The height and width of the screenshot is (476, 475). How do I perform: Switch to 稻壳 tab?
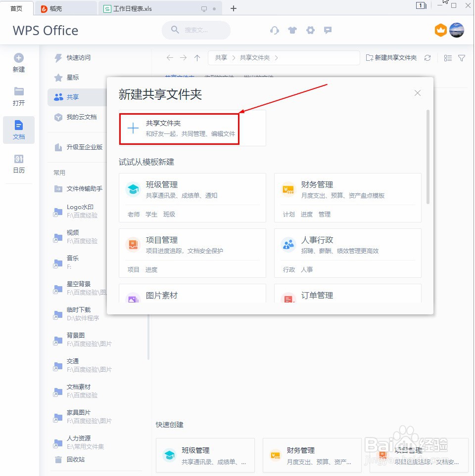tap(65, 8)
